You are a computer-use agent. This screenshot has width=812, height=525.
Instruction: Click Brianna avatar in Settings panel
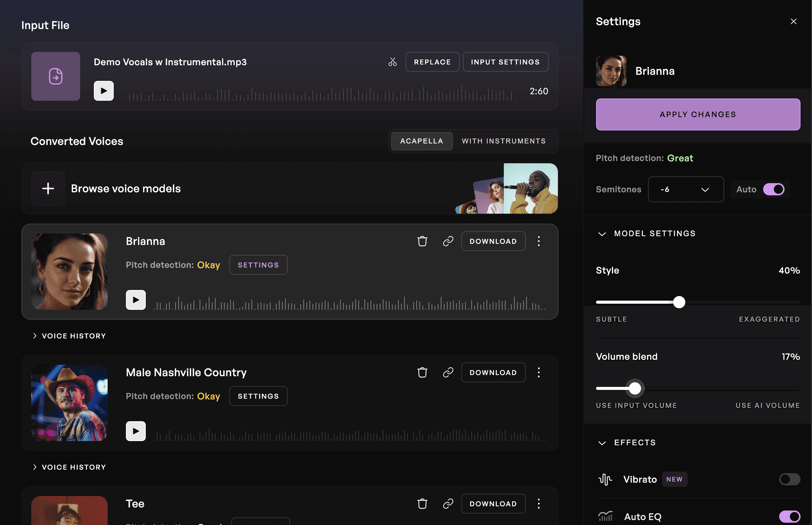(611, 71)
